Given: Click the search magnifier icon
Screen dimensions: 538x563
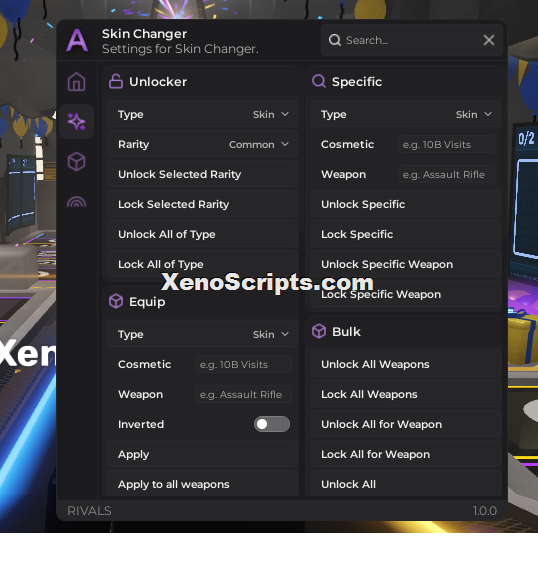Looking at the screenshot, I should click(x=335, y=40).
